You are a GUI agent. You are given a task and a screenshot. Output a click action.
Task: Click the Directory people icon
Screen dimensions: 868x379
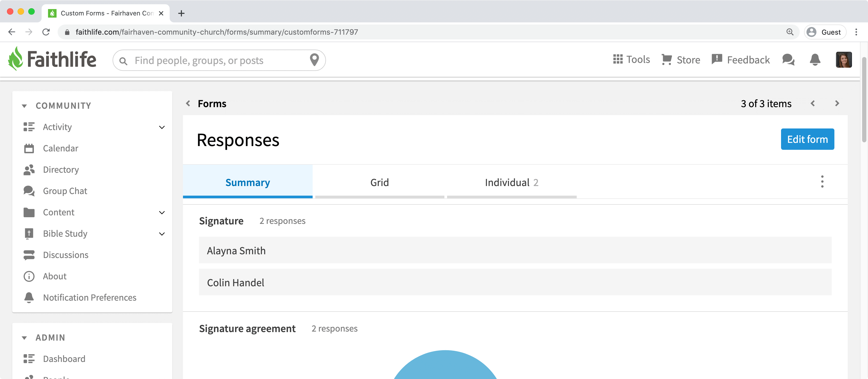pos(29,170)
